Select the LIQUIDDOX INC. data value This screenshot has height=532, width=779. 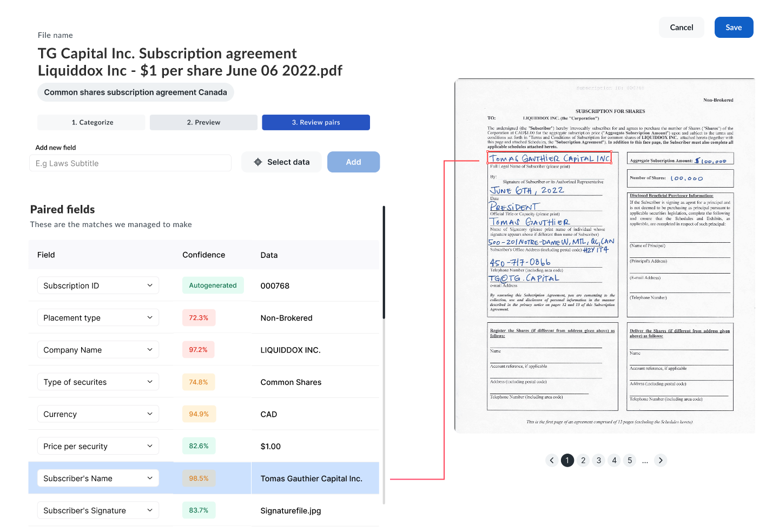(x=291, y=350)
